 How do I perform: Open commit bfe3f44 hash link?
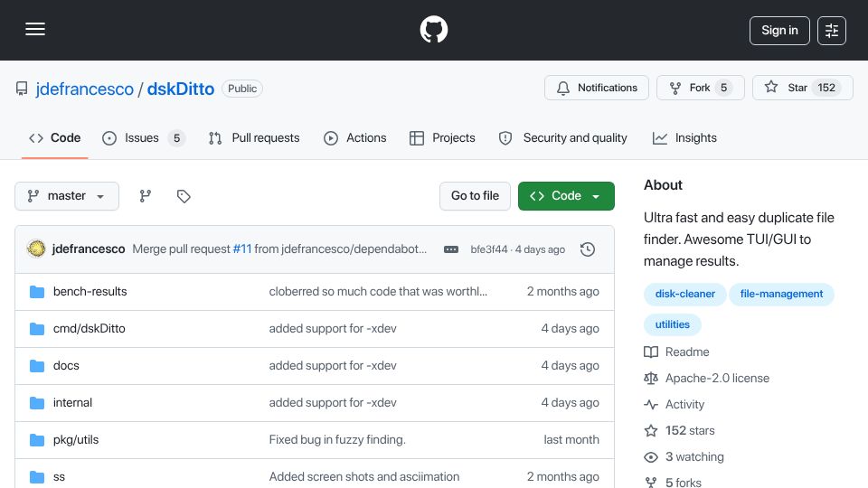(489, 249)
